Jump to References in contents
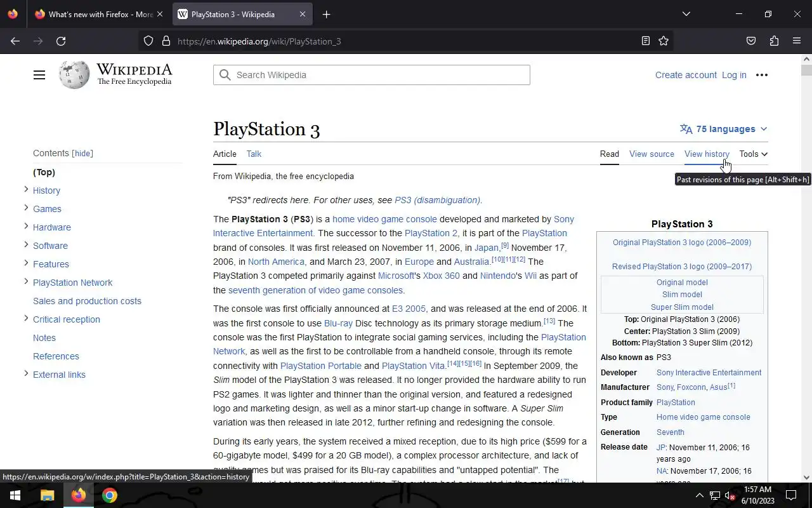 click(56, 356)
